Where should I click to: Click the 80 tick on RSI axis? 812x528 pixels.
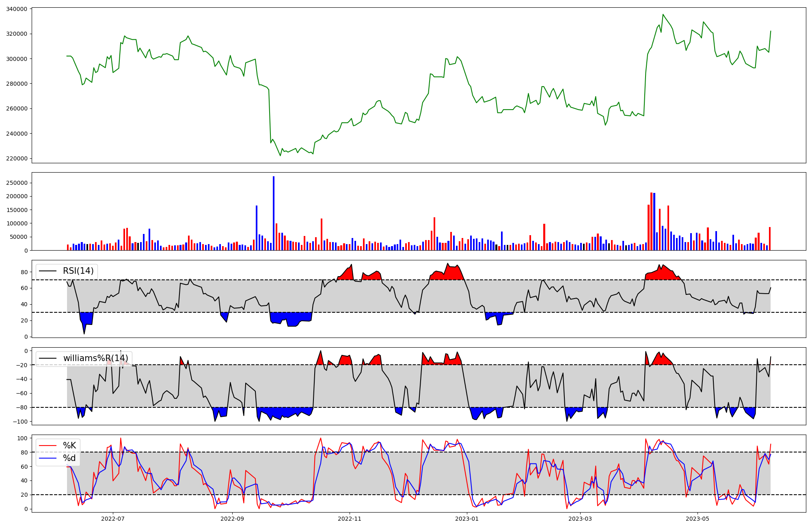pos(24,272)
